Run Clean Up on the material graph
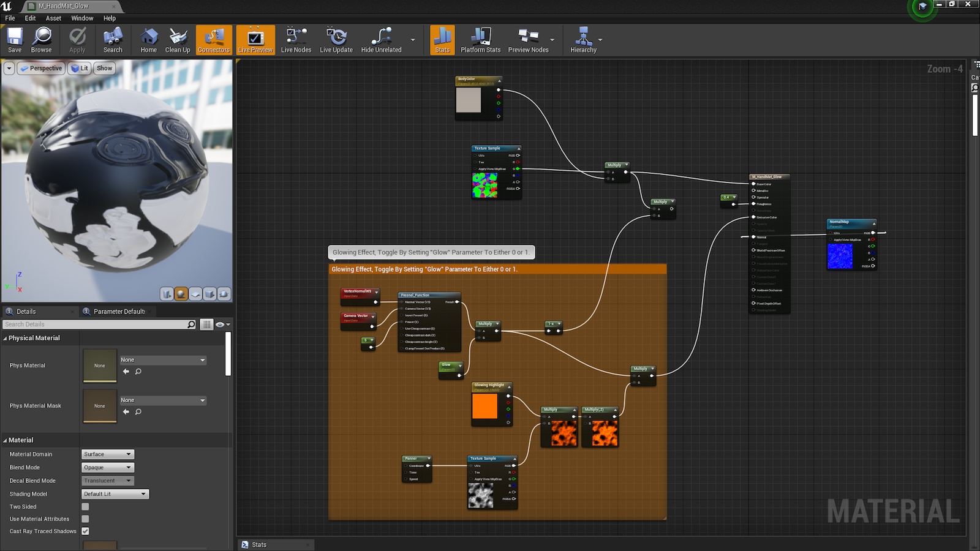This screenshot has width=980, height=551. click(x=177, y=40)
